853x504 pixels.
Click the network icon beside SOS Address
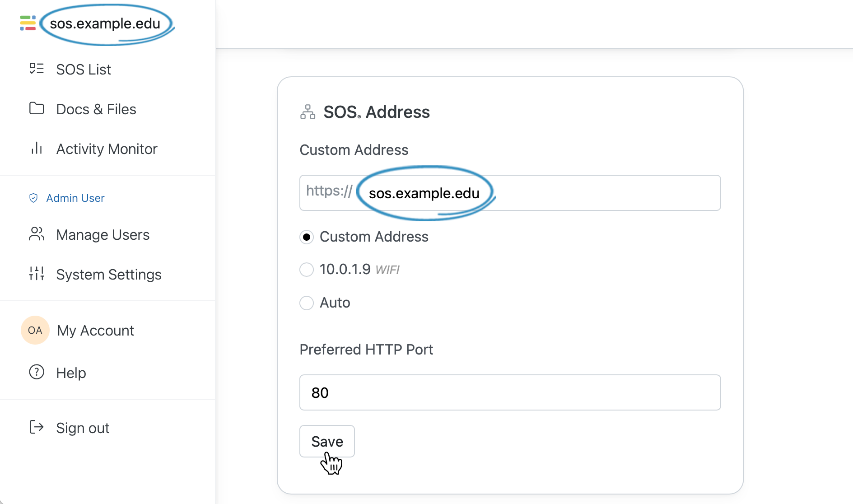(308, 112)
